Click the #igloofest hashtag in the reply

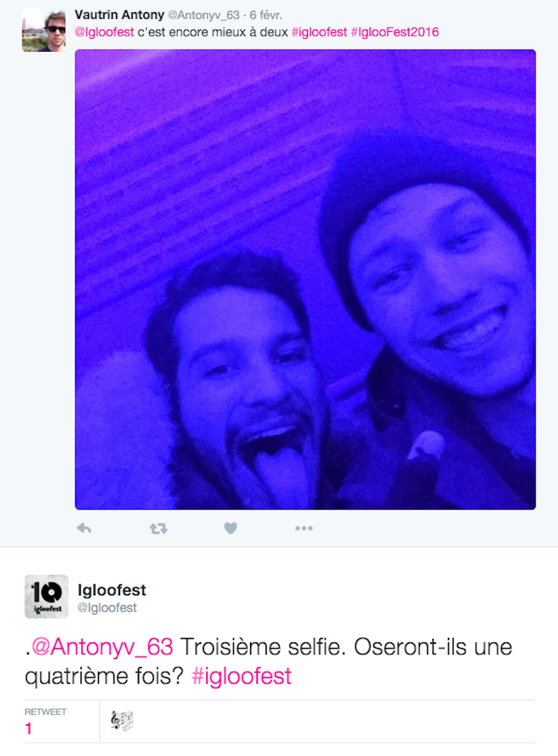click(242, 676)
